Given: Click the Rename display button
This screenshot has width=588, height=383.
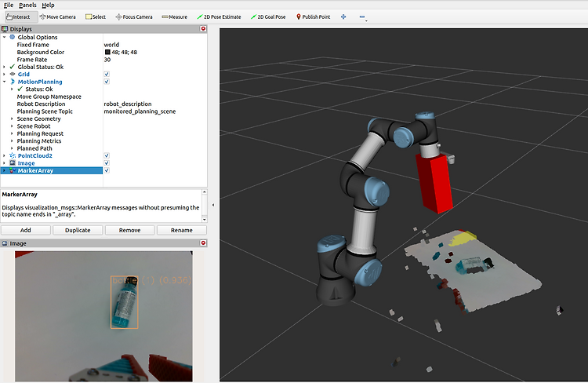Looking at the screenshot, I should click(x=182, y=230).
